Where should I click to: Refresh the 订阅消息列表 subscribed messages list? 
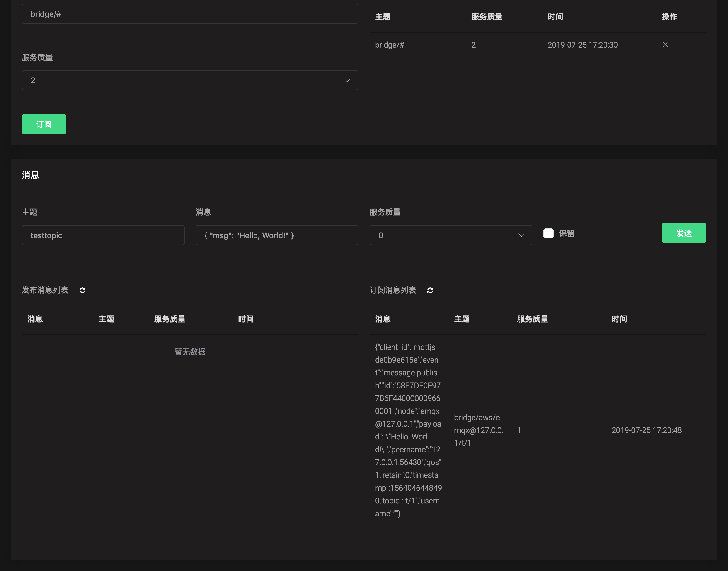click(x=430, y=290)
